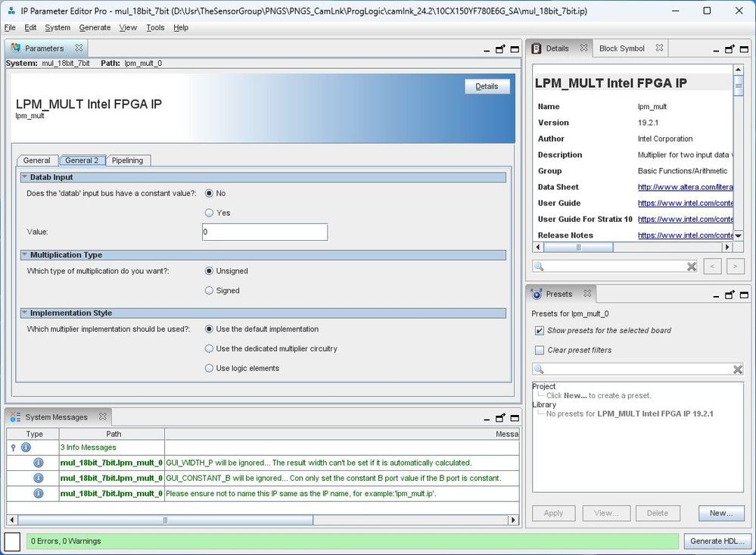The image size is (756, 555).
Task: Open the User Guide For Stratix 10 link
Action: pyautogui.click(x=685, y=219)
